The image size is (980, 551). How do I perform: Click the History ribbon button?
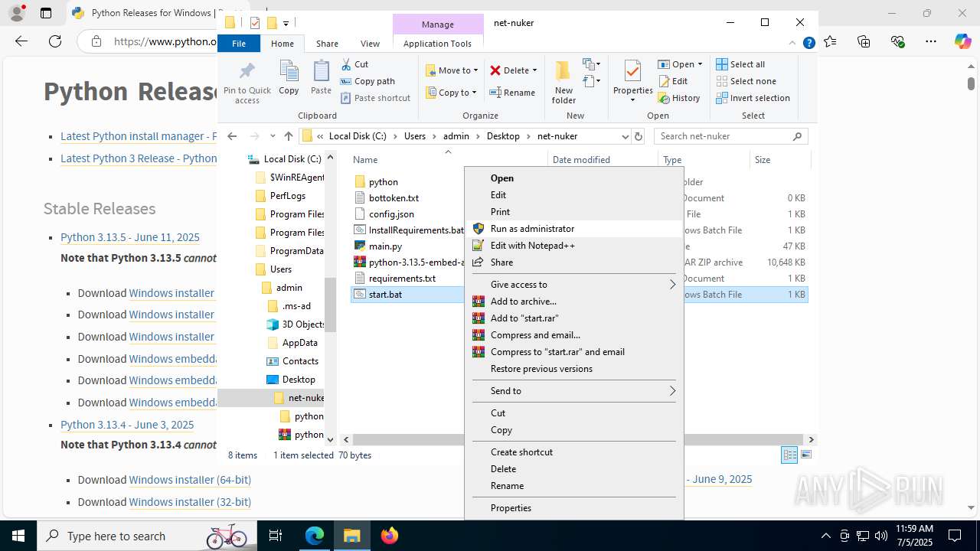coord(678,98)
